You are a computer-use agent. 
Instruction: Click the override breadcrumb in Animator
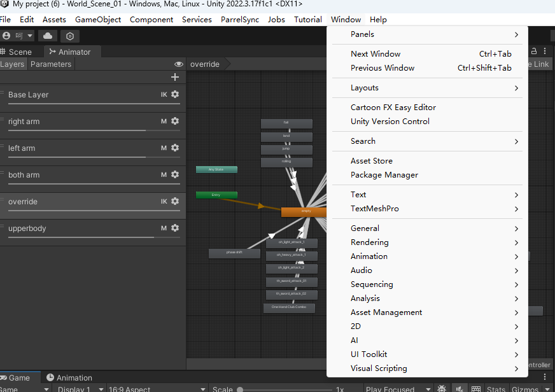205,64
